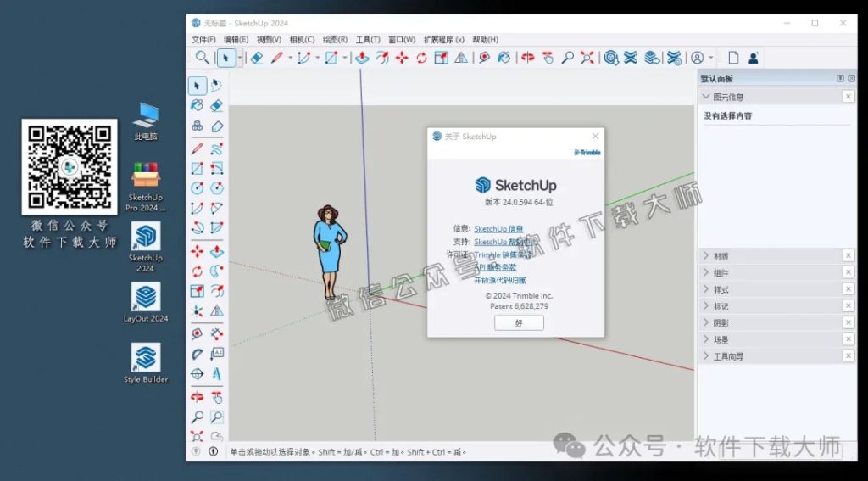The image size is (868, 481).
Task: Click the user account icon in toolbar
Action: pos(698,58)
